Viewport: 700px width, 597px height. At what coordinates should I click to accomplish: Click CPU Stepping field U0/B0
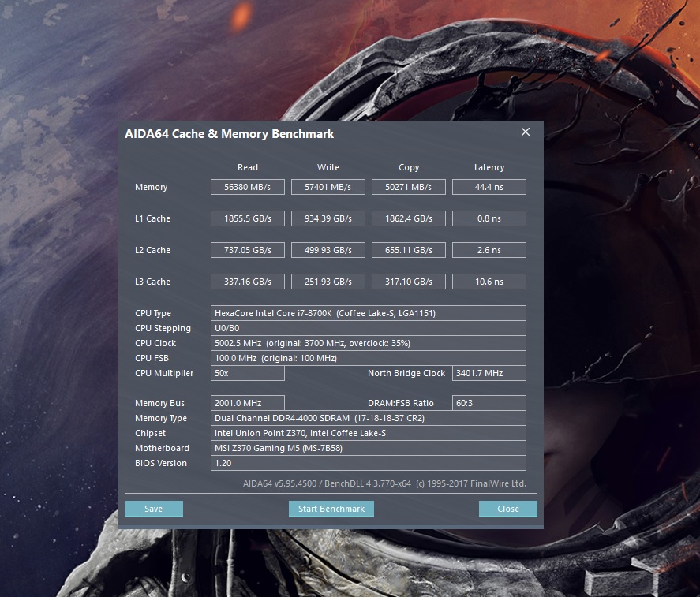(x=369, y=328)
